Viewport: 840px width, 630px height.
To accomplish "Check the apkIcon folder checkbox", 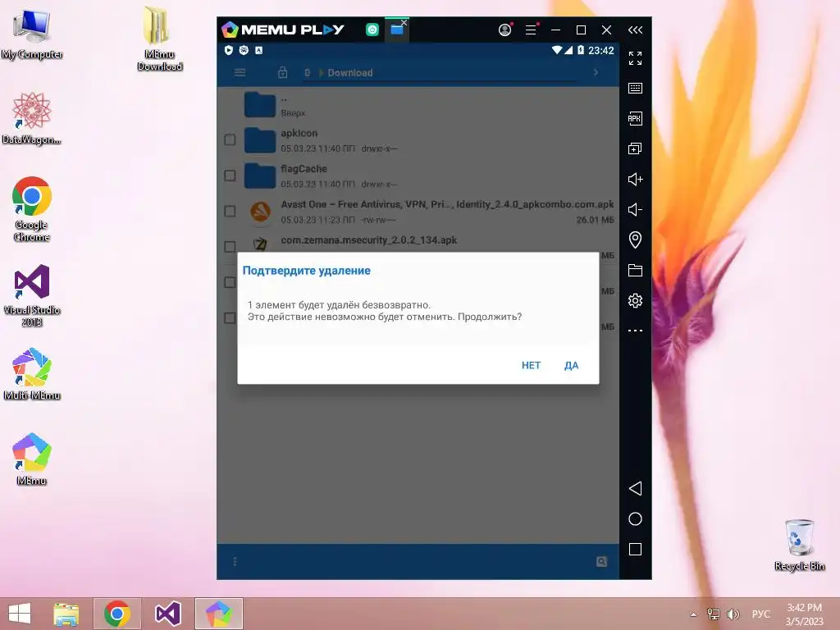I will (230, 139).
